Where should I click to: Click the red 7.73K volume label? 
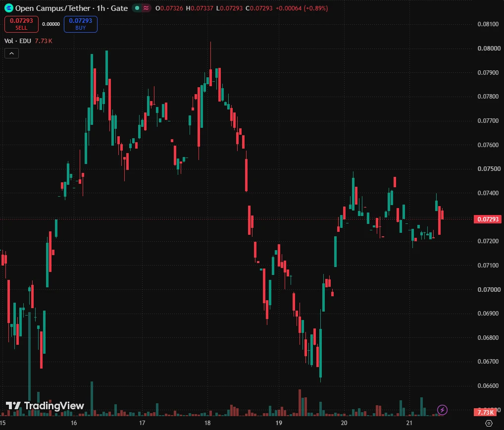[485, 412]
